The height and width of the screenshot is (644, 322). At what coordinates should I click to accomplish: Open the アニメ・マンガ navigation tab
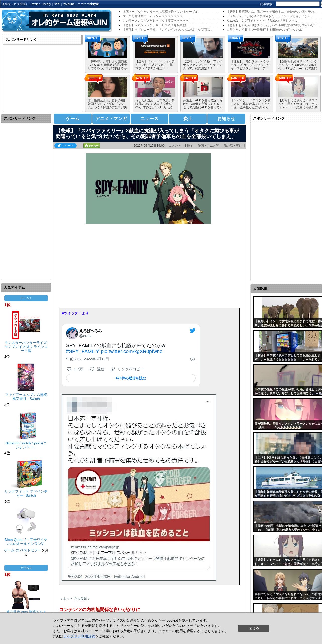click(111, 119)
